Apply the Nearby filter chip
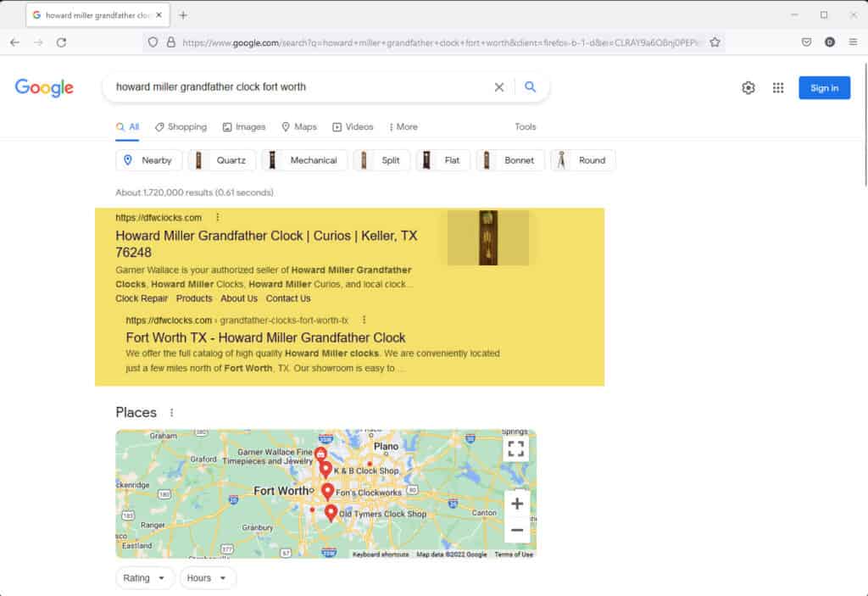This screenshot has width=868, height=596. pyautogui.click(x=148, y=160)
